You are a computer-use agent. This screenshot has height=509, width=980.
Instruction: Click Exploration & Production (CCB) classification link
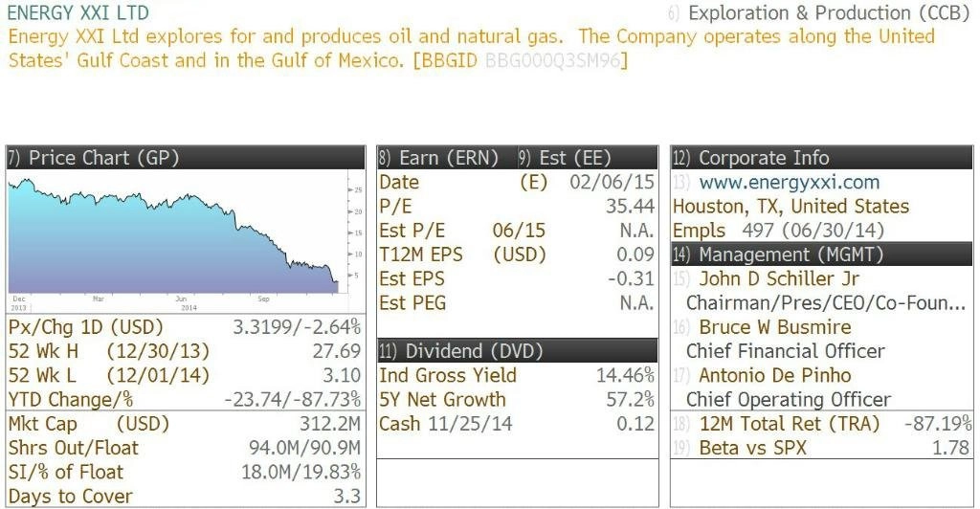pyautogui.click(x=829, y=13)
